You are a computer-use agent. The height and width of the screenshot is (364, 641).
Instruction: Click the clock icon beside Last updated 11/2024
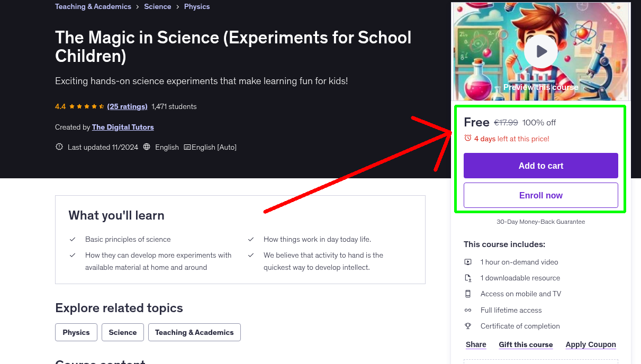59,147
